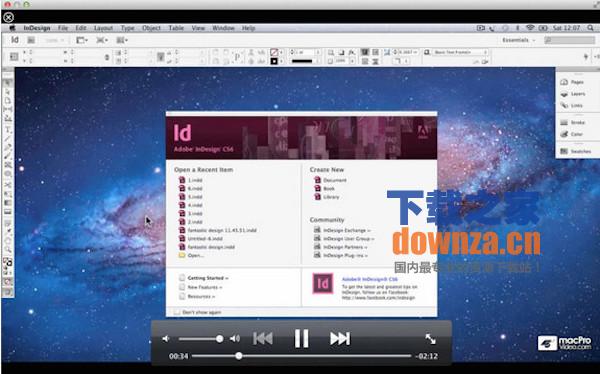Open the stroke color dropdown in the Control panel
This screenshot has height=374, width=600.
point(282,61)
